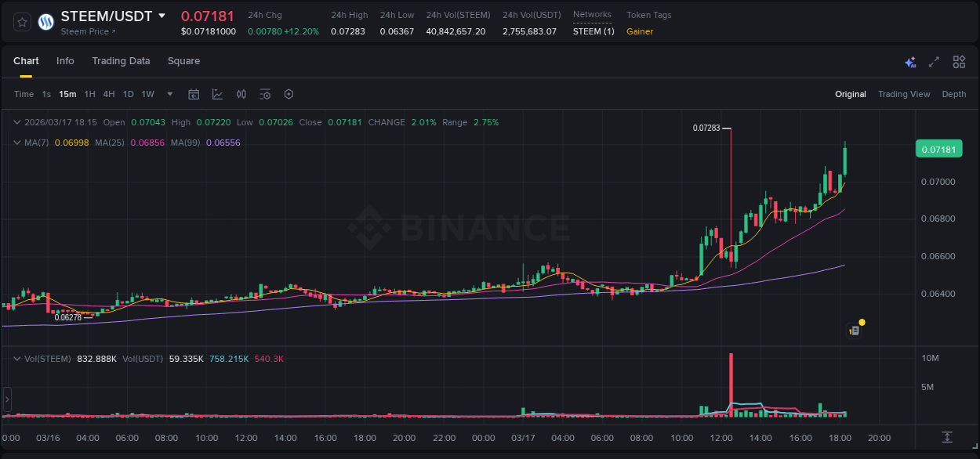Switch to the Depth view

click(954, 93)
